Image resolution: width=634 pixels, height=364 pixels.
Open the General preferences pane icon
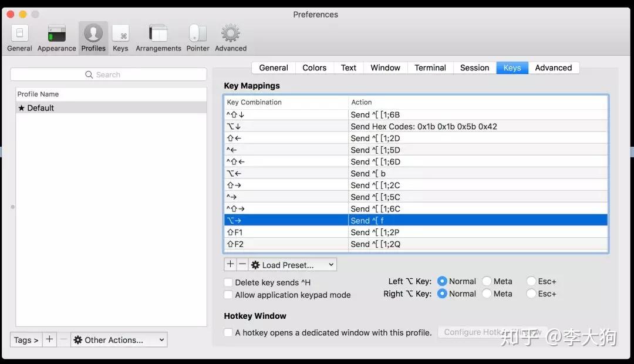pos(19,33)
